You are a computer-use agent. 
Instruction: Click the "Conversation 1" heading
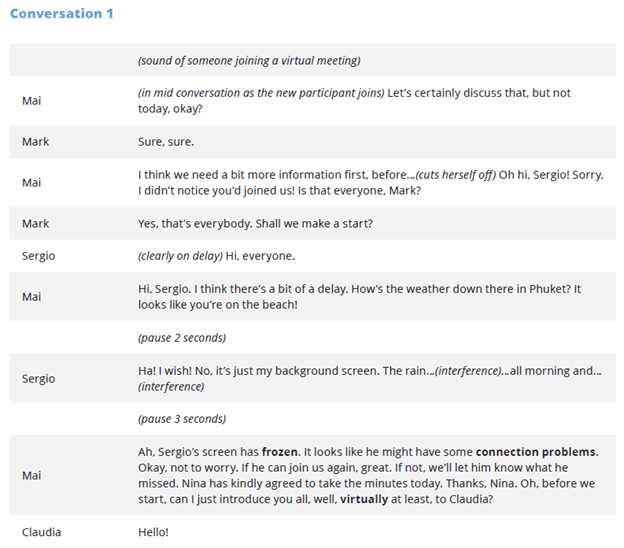61,14
